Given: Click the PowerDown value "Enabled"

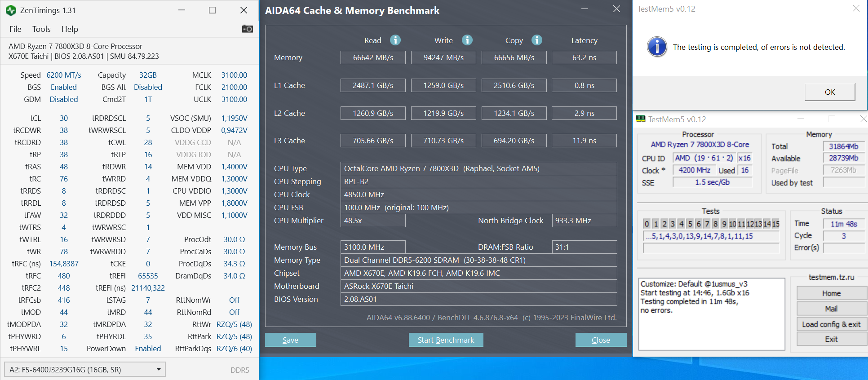Looking at the screenshot, I should (148, 349).
